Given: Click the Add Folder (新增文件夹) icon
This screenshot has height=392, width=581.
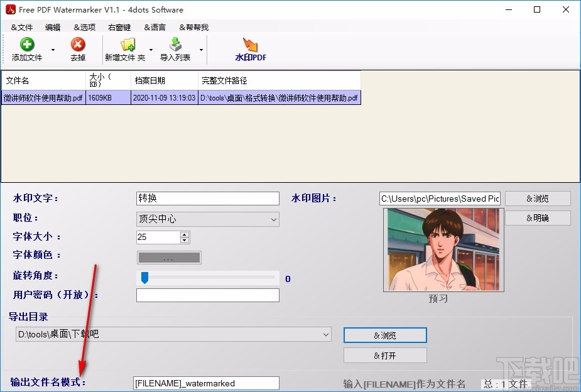Looking at the screenshot, I should [x=128, y=45].
